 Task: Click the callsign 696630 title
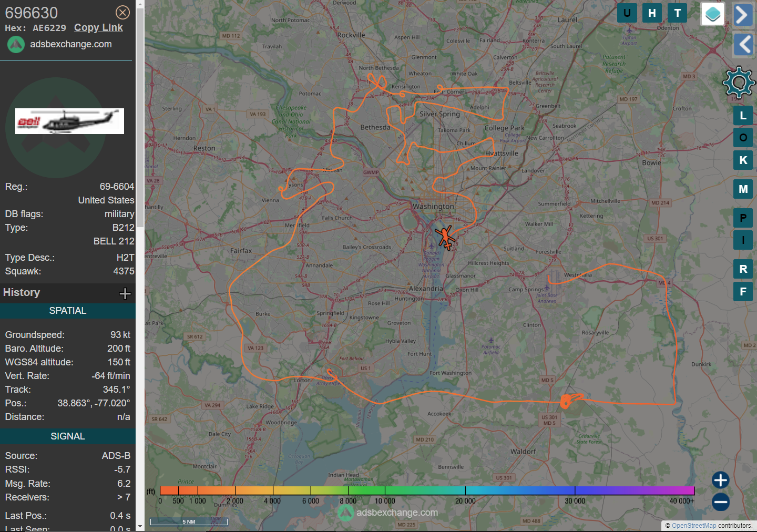click(32, 13)
